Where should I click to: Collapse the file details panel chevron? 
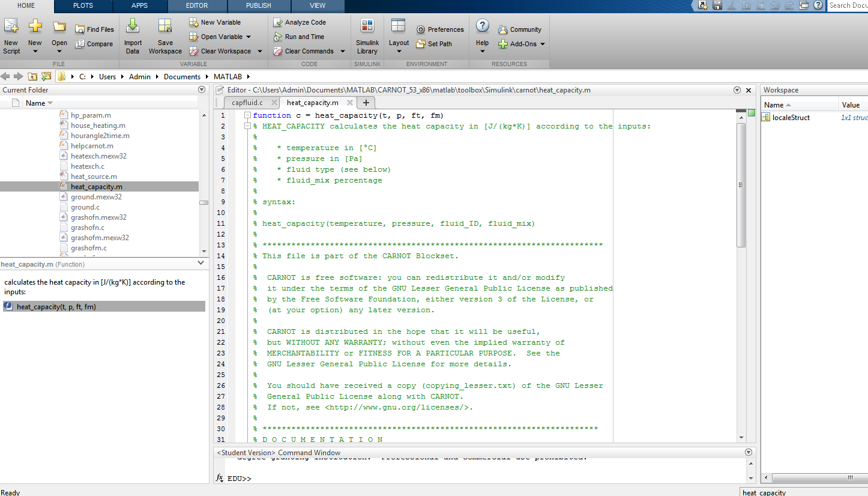pos(200,263)
